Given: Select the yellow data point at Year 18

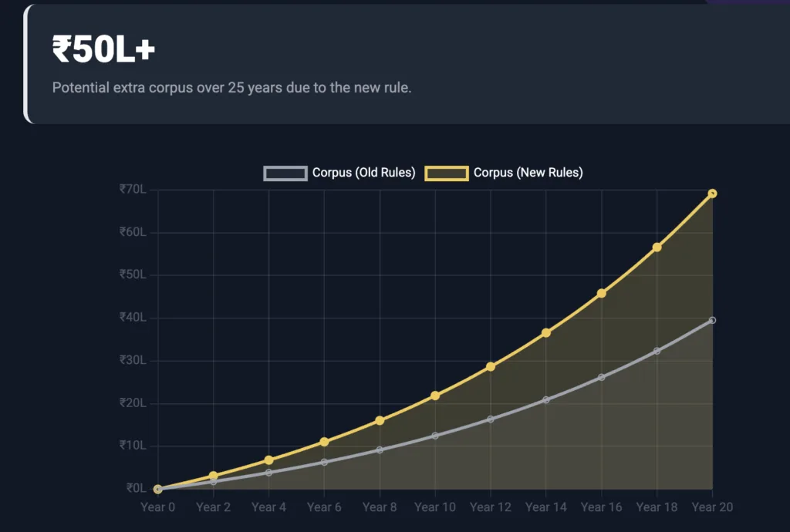Looking at the screenshot, I should tap(657, 247).
